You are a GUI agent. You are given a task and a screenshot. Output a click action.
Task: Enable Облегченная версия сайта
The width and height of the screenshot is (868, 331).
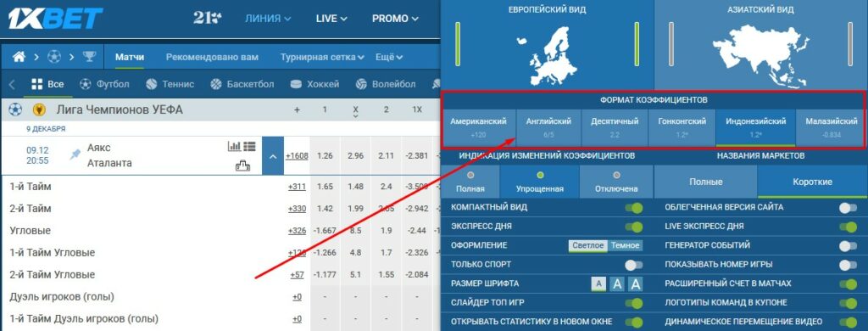point(848,208)
